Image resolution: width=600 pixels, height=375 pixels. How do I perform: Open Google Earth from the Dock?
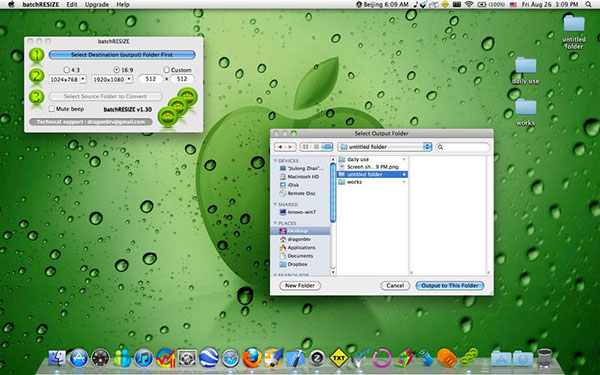pyautogui.click(x=209, y=358)
